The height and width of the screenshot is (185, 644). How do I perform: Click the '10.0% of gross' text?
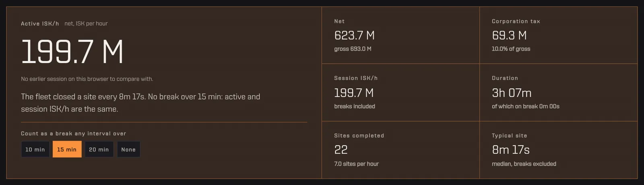[x=511, y=49]
